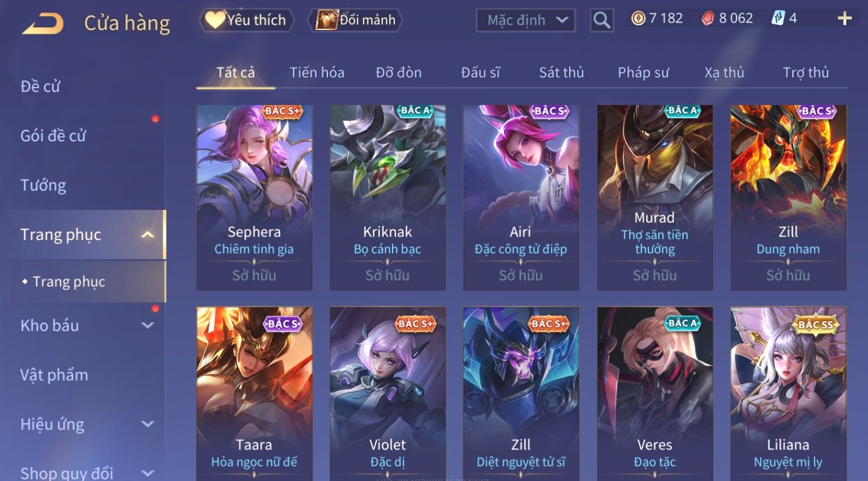This screenshot has width=868, height=481.
Task: Switch to the Sát thủ tab
Action: (561, 73)
